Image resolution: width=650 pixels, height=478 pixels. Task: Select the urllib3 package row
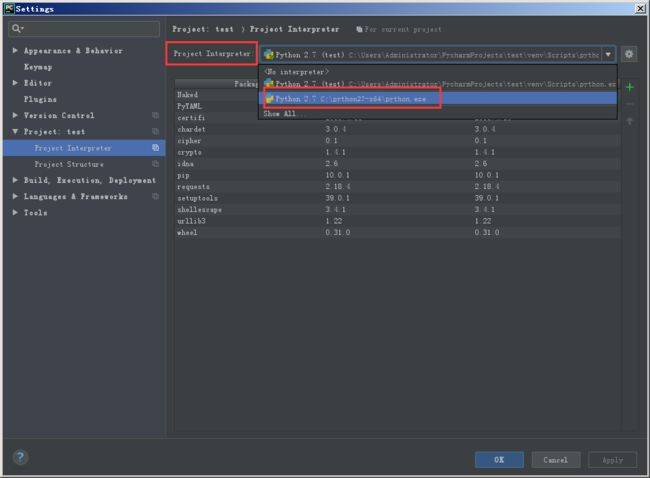pos(397,221)
